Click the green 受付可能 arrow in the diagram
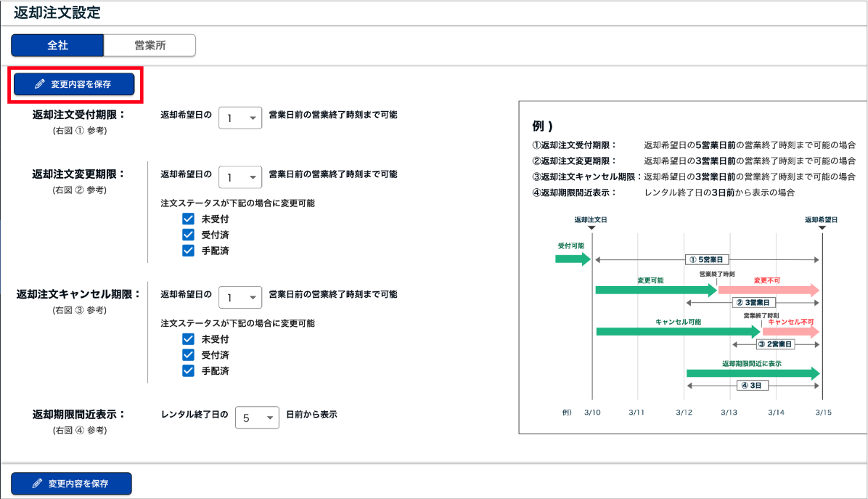This screenshot has height=499, width=868. coord(573,259)
